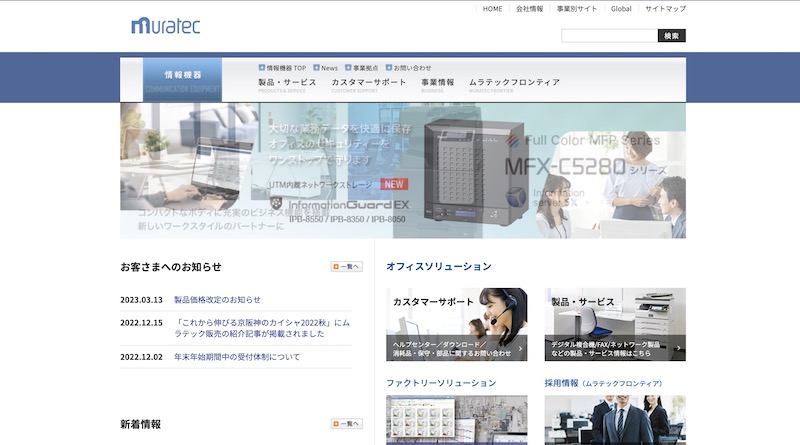Open 事業別サイト in top navigation
This screenshot has width=800, height=445.
point(577,9)
